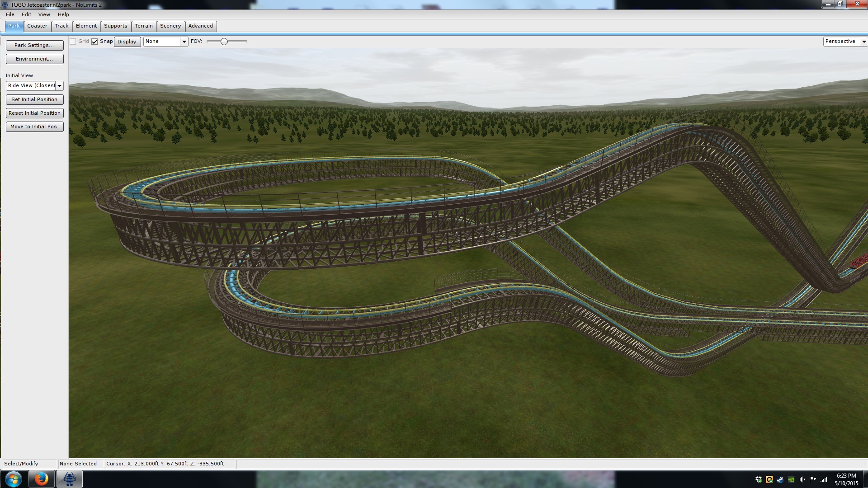Screen dimensions: 868x488
Task: Open the Edit menu
Action: click(x=26, y=14)
